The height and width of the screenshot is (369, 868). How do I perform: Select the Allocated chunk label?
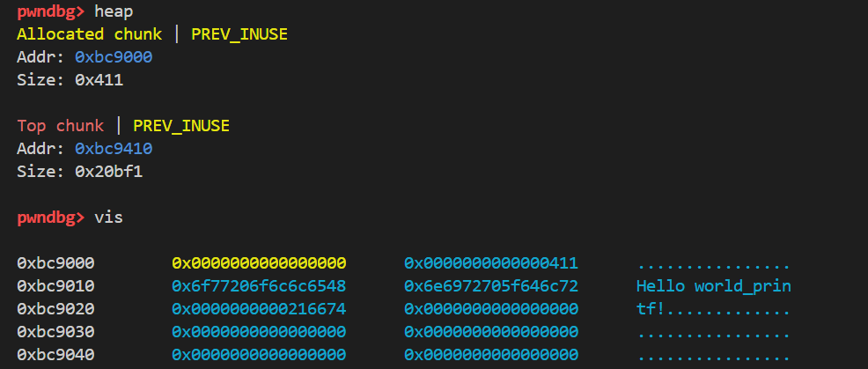tap(89, 34)
